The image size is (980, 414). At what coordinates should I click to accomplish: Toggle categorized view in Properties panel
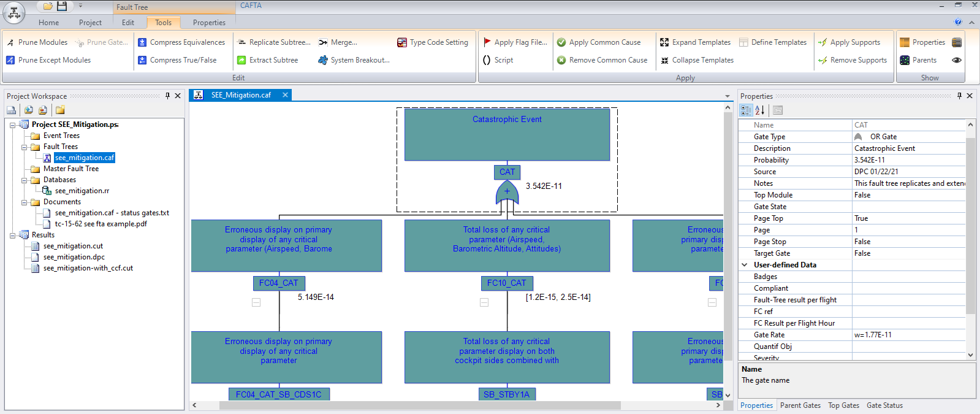click(x=746, y=110)
